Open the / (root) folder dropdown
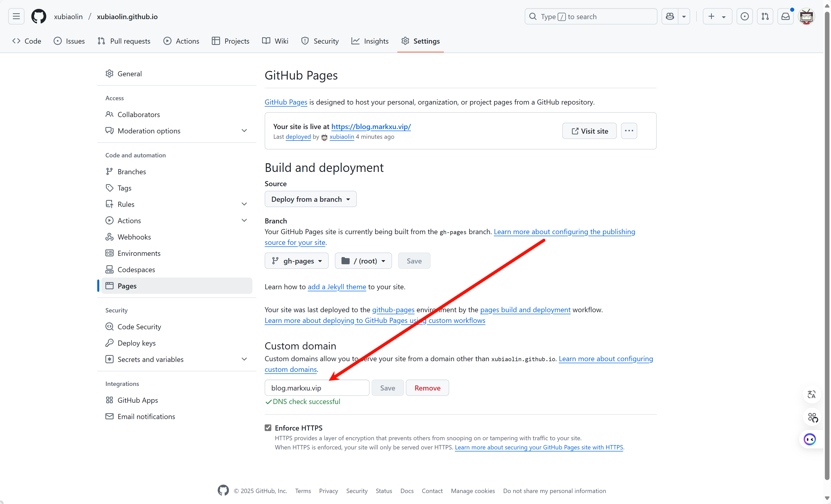 (363, 261)
